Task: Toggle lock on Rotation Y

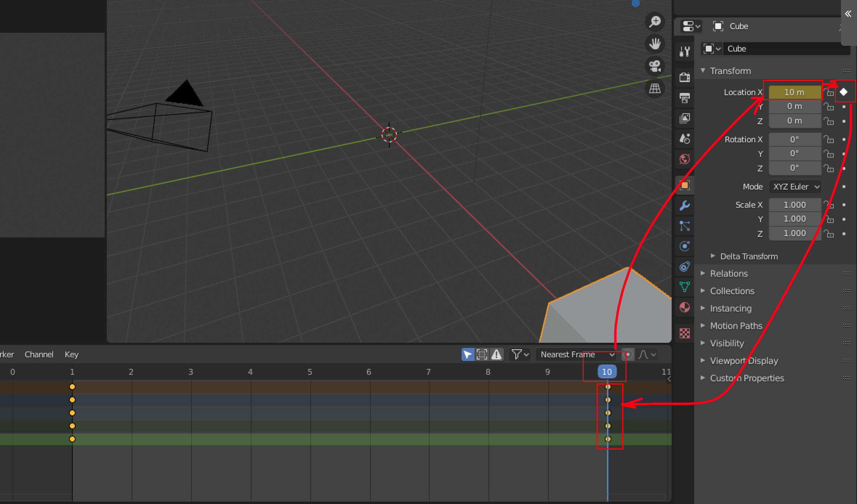Action: (x=829, y=154)
